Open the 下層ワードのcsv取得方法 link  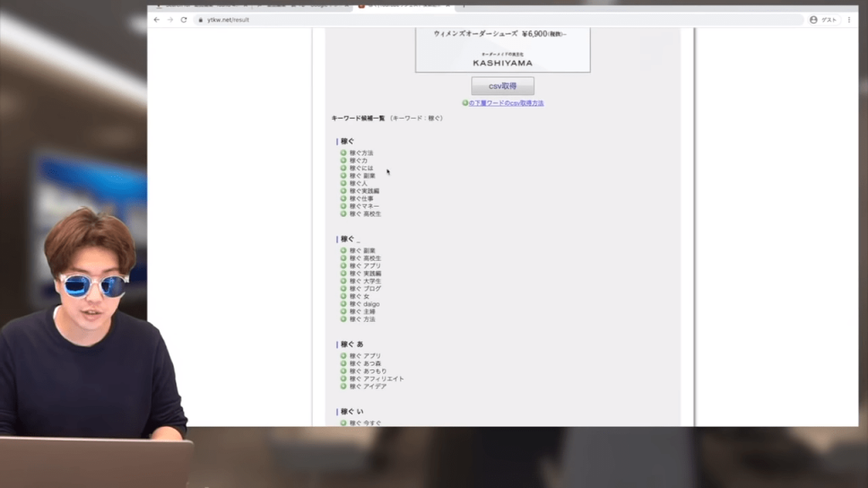tap(506, 103)
